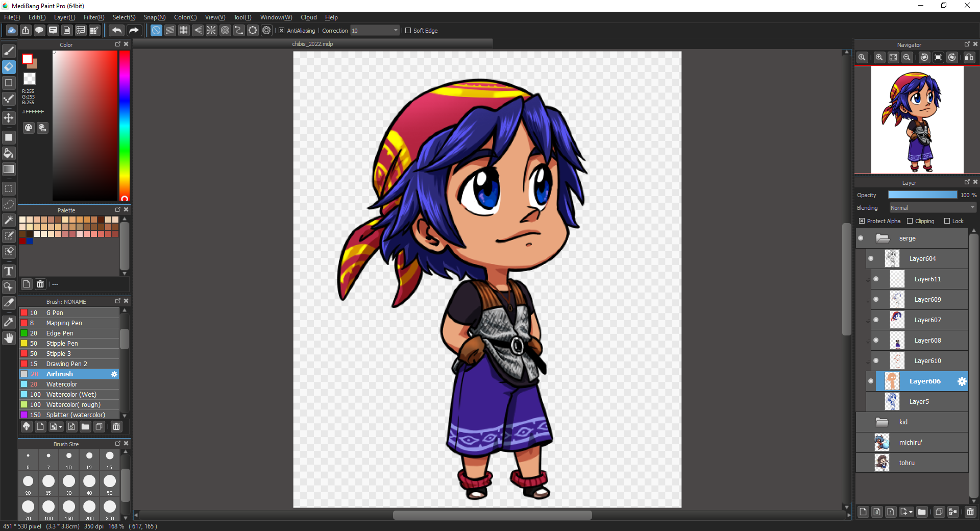
Task: Turn on the pixel grid snap icon
Action: 184,31
